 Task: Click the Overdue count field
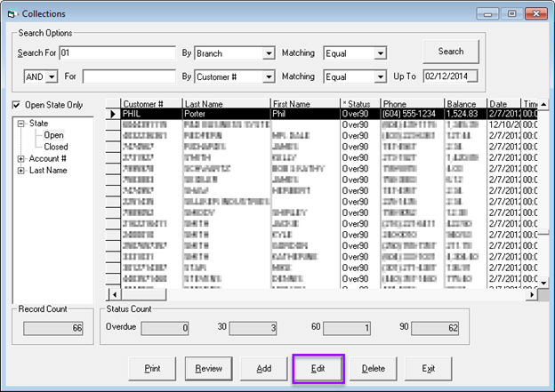(165, 328)
